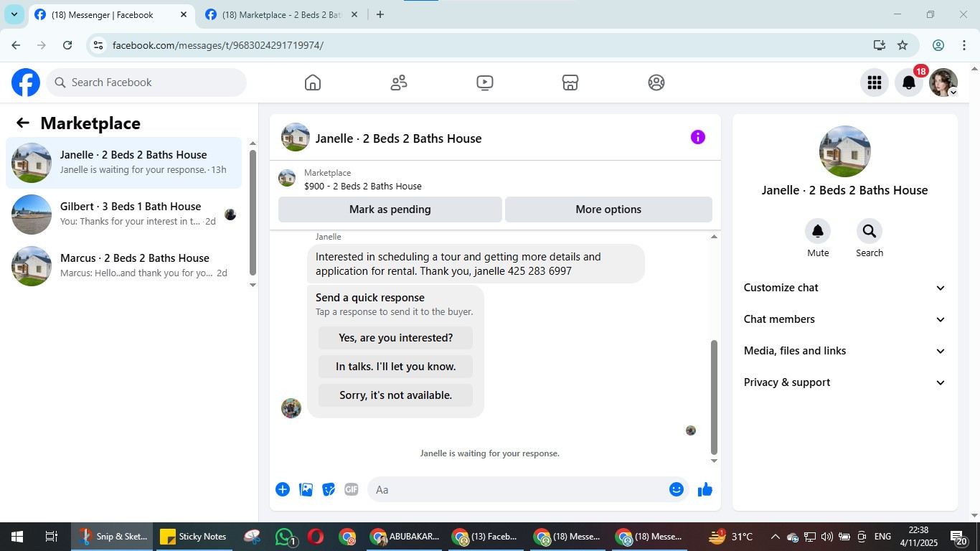Open the tab search dropdown arrow
Viewport: 980px width, 551px height.
coord(14,14)
